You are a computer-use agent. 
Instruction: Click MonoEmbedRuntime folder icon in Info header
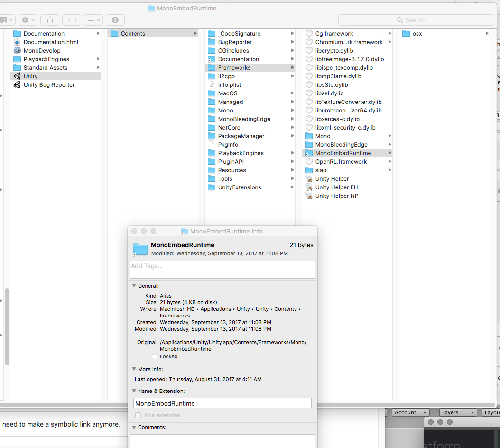(140, 250)
